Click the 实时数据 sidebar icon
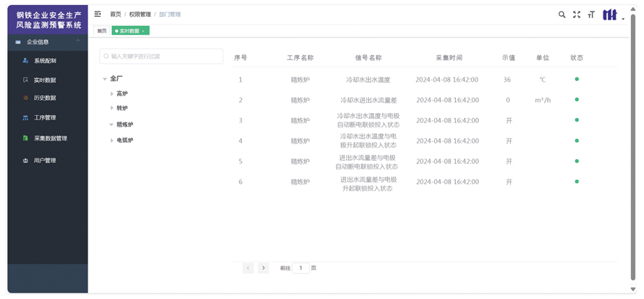Screen dimensions: 644x299 [25, 80]
